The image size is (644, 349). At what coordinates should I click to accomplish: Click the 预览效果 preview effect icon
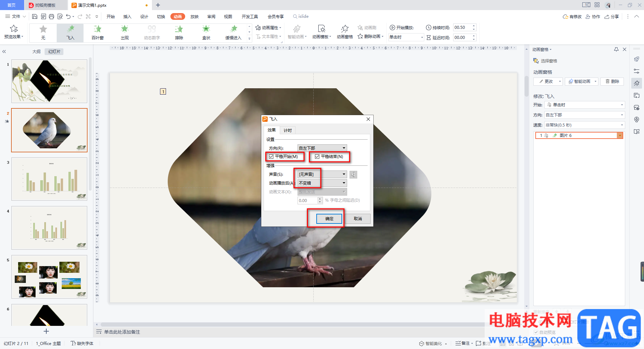point(14,29)
